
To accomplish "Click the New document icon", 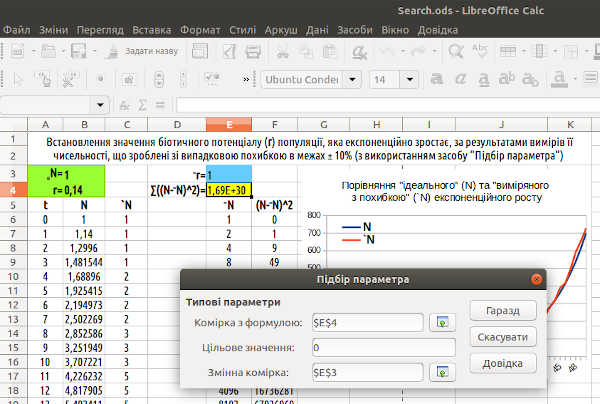I will tap(18, 51).
